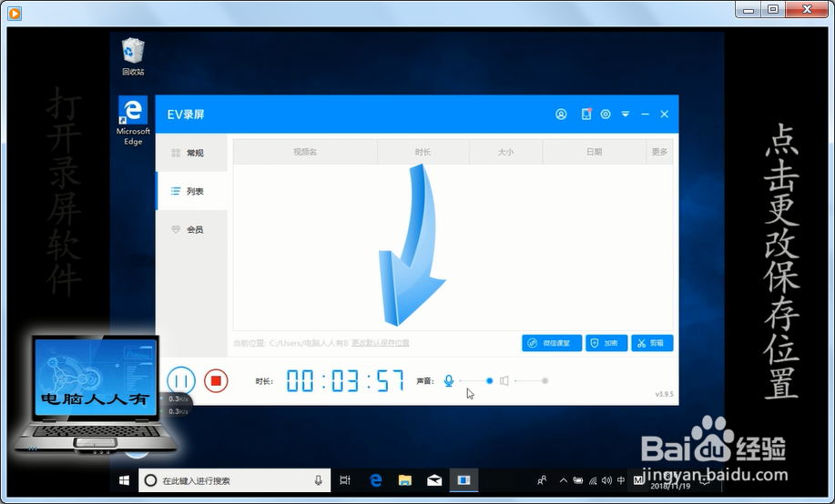Open the user account icon in EV录屏
Screen dimensions: 835x504
[x=561, y=114]
